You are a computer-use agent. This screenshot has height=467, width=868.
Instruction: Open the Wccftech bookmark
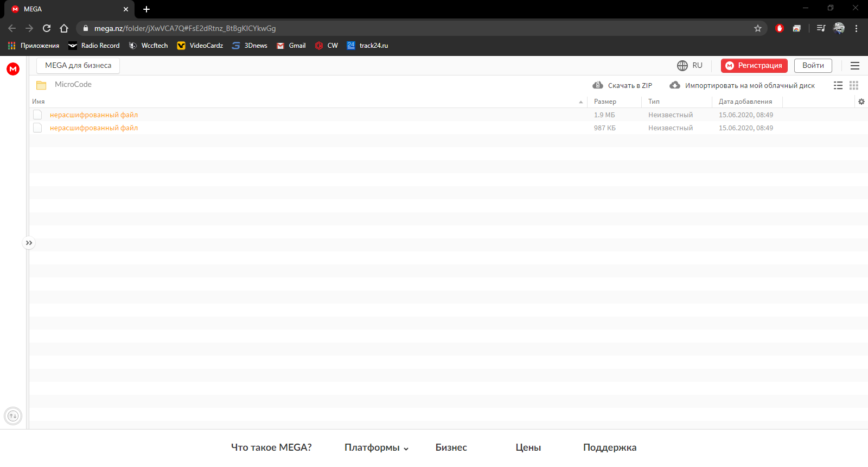click(x=148, y=46)
